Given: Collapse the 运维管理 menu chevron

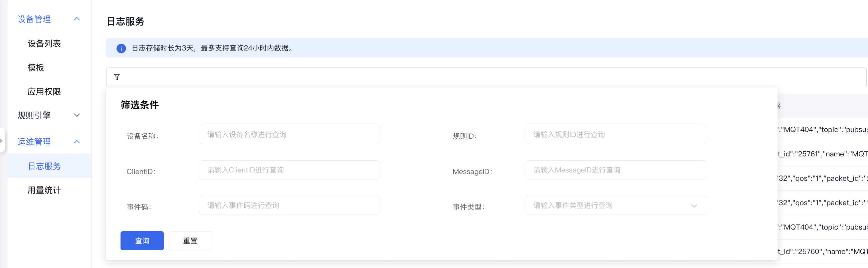Looking at the screenshot, I should point(77,142).
